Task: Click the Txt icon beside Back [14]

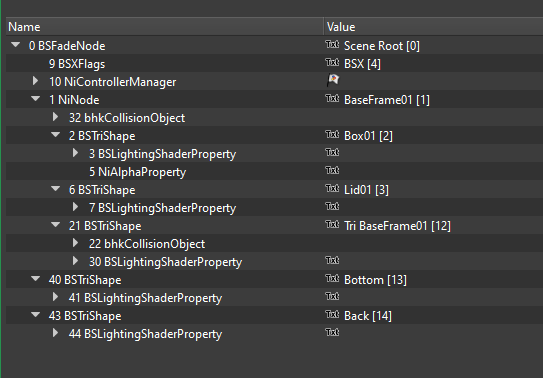Action: coord(332,314)
